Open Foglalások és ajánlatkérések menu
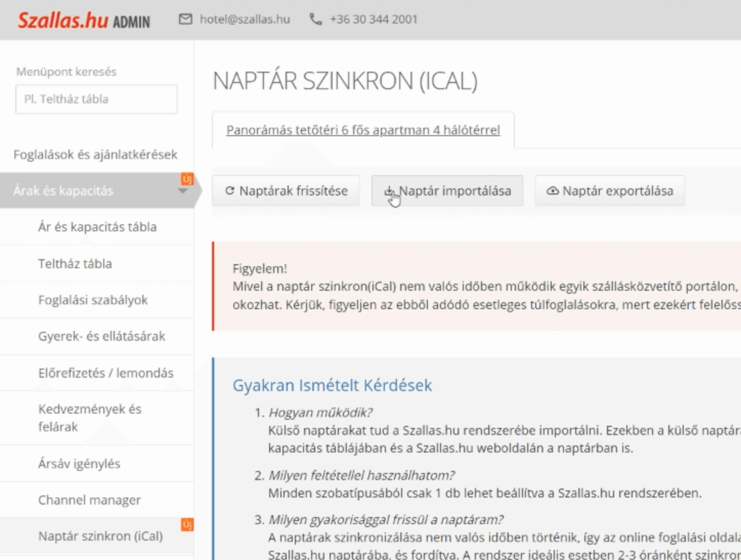 pyautogui.click(x=97, y=155)
